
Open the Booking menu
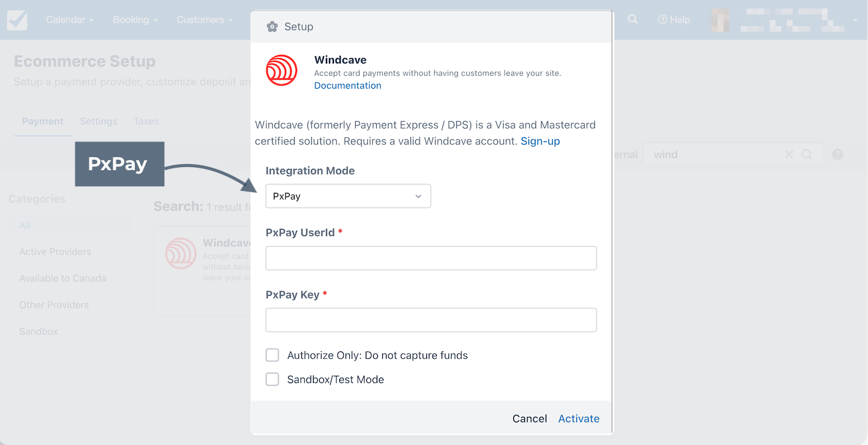point(135,20)
